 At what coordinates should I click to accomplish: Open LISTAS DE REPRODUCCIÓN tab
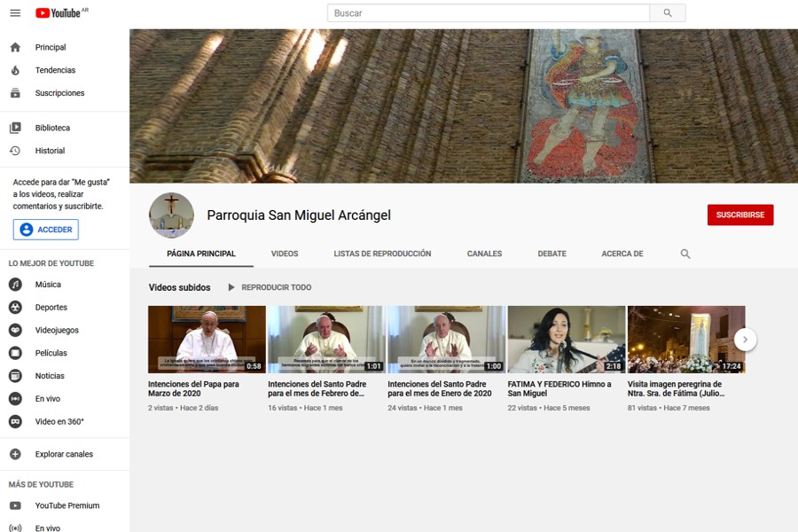tap(382, 254)
